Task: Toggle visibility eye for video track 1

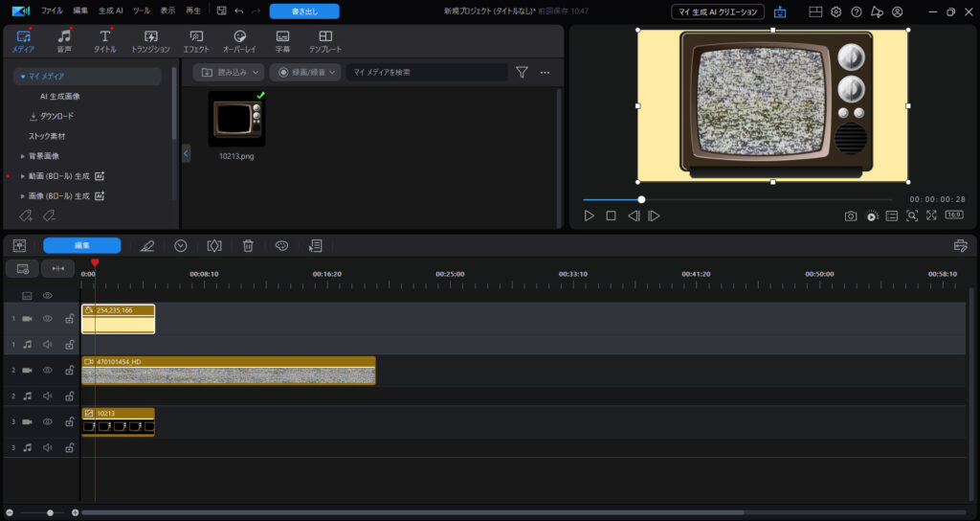Action: [47, 318]
